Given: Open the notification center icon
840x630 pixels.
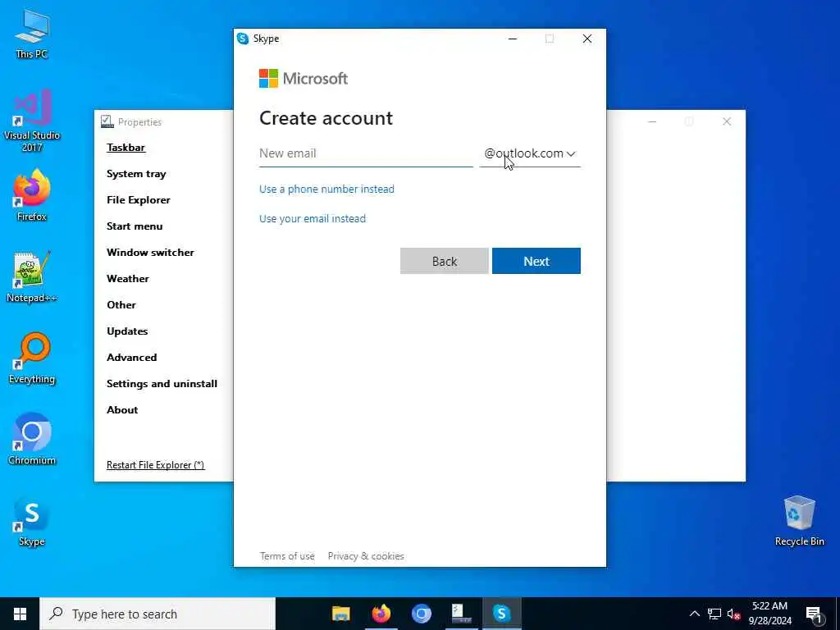Looking at the screenshot, I should 813,614.
